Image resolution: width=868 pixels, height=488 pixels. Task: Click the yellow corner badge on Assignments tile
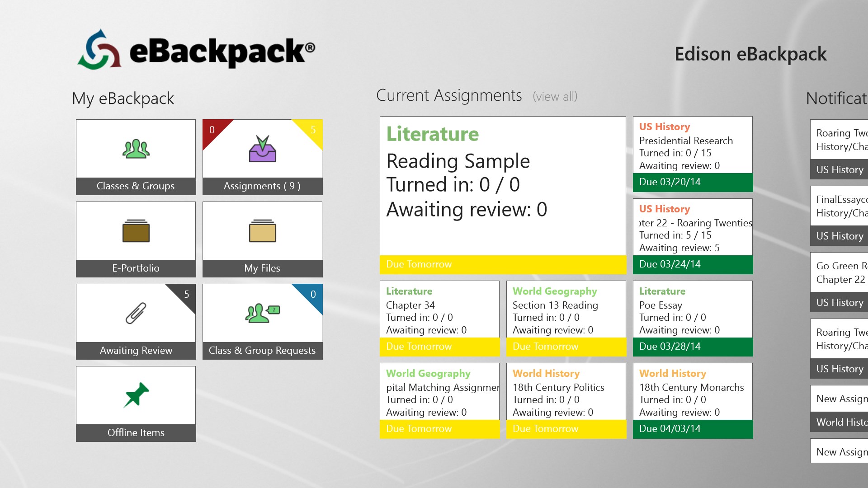(x=312, y=130)
